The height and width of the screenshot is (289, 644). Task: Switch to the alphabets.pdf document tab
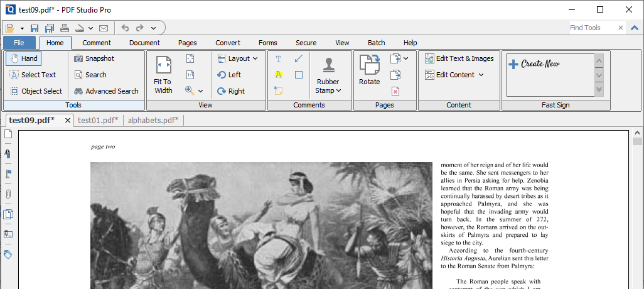pyautogui.click(x=153, y=120)
